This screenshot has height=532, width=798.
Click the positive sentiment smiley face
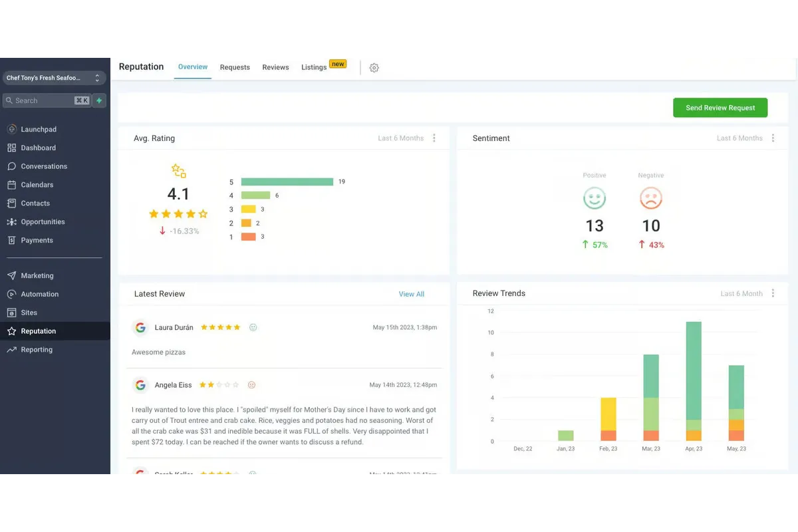point(595,198)
